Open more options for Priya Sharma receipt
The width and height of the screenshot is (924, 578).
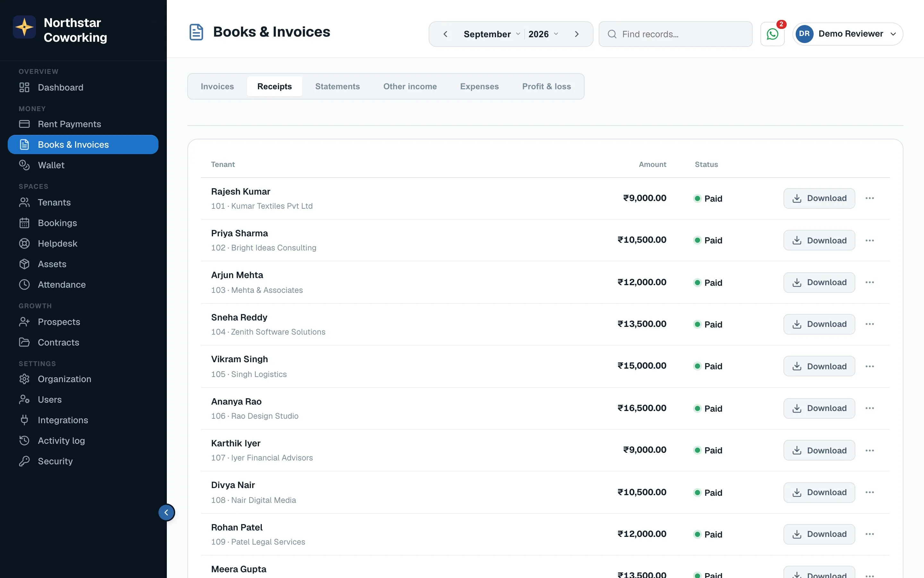869,241
